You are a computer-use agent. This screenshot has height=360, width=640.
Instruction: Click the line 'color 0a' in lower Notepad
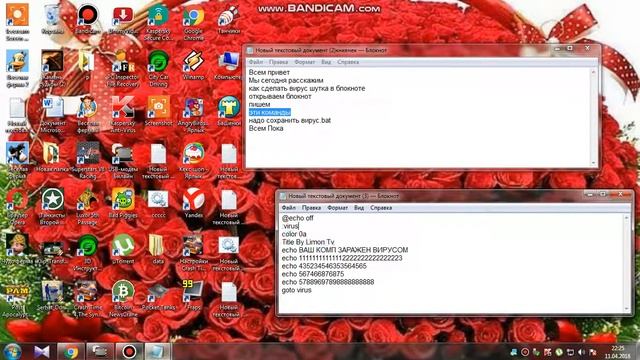point(294,234)
